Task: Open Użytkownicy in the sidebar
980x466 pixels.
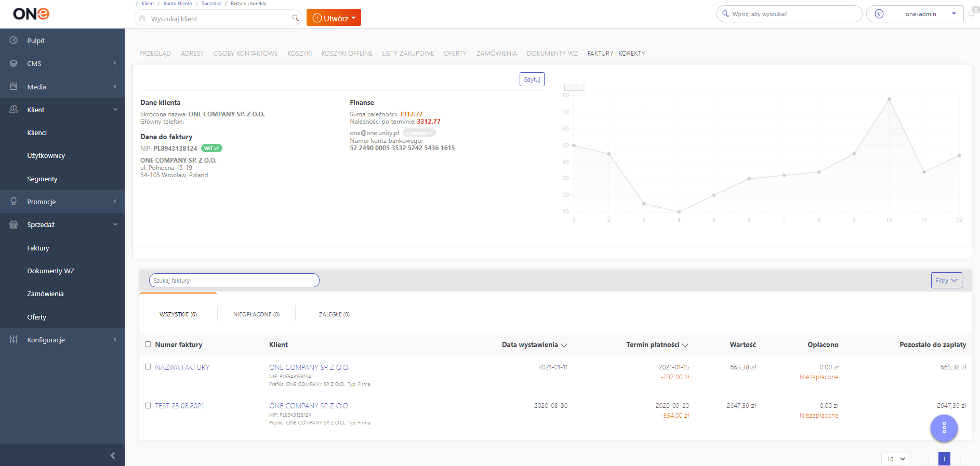Action: pos(46,155)
